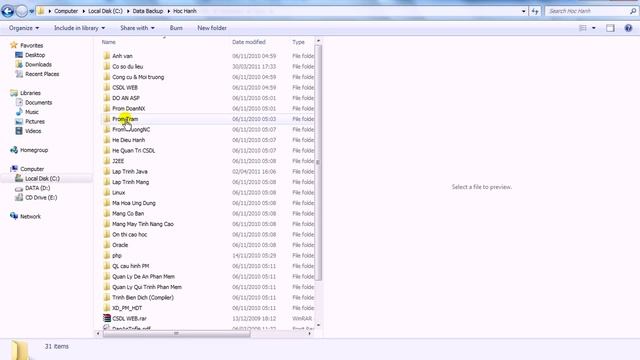Select the J2EE folder
The width and height of the screenshot is (640, 360).
(118, 161)
